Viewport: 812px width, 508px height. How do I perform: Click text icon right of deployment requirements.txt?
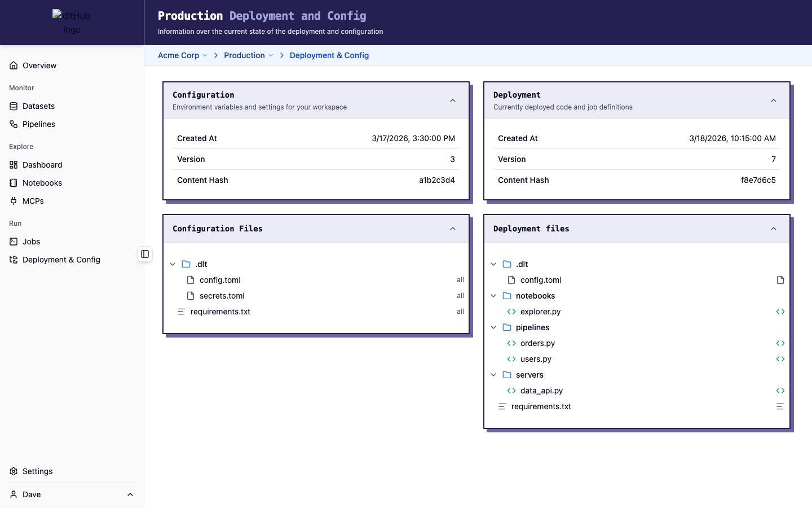click(780, 406)
